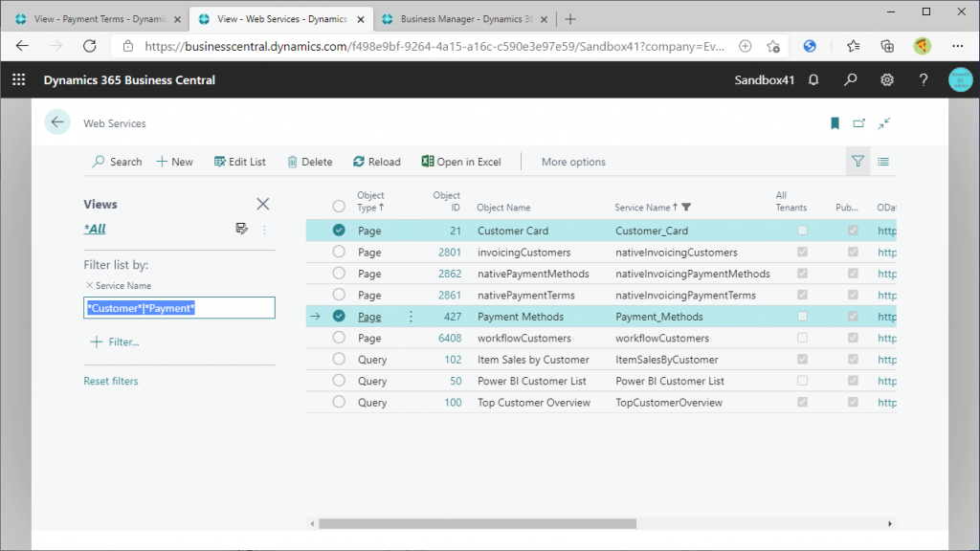The image size is (980, 551).
Task: Click Edit List in the toolbar
Action: coord(240,162)
